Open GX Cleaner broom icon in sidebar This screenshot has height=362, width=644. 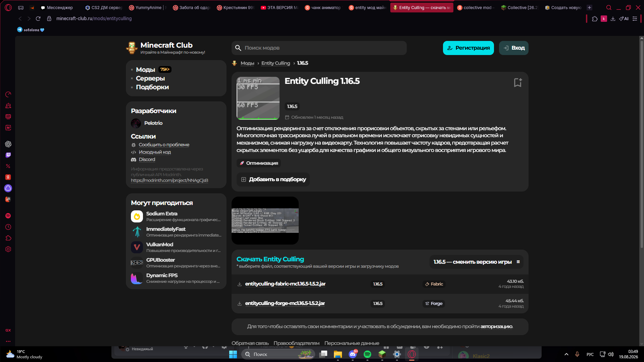tap(8, 106)
